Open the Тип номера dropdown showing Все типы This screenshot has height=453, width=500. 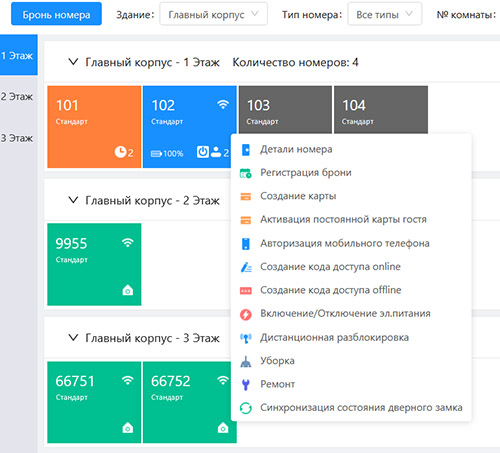tap(385, 14)
